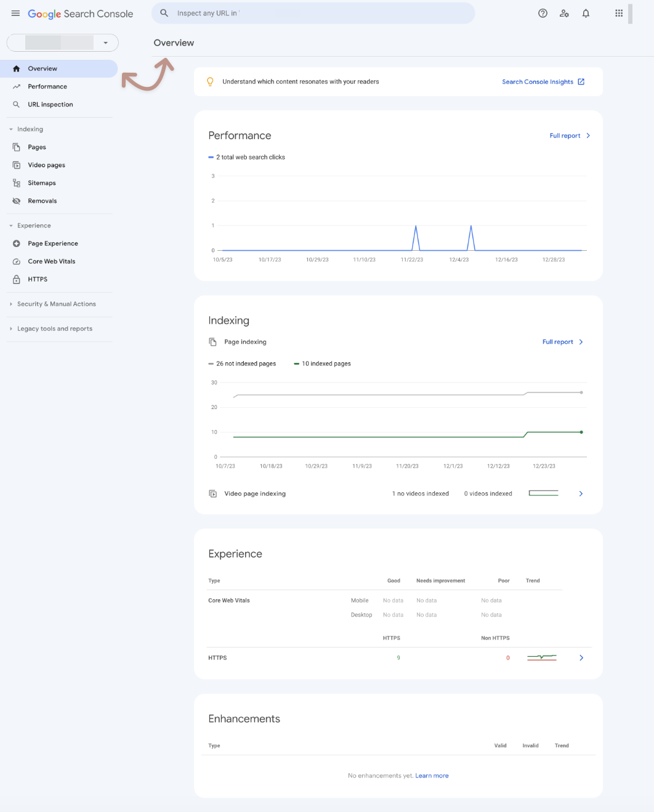The image size is (654, 812).
Task: Open Page Experience report
Action: tap(59, 243)
